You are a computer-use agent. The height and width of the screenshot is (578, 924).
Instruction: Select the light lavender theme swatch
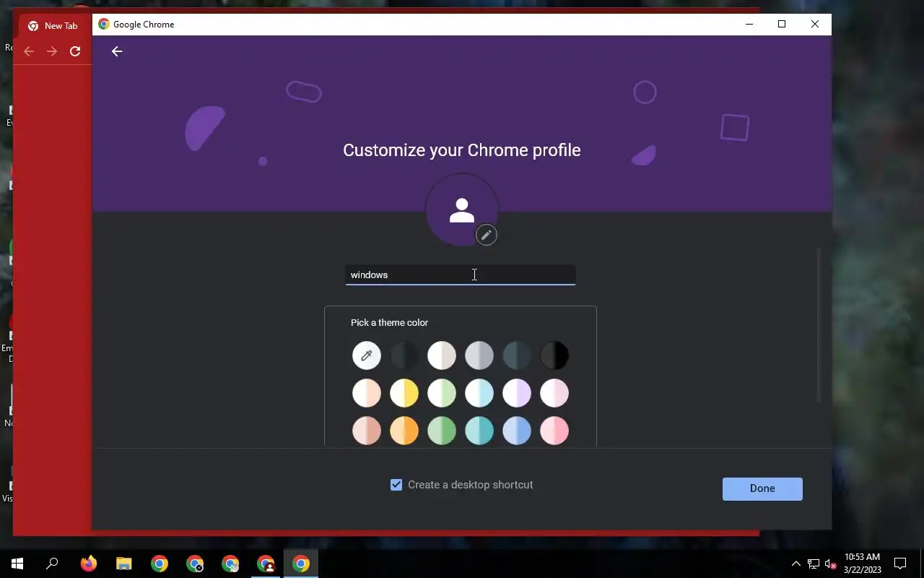coord(517,393)
